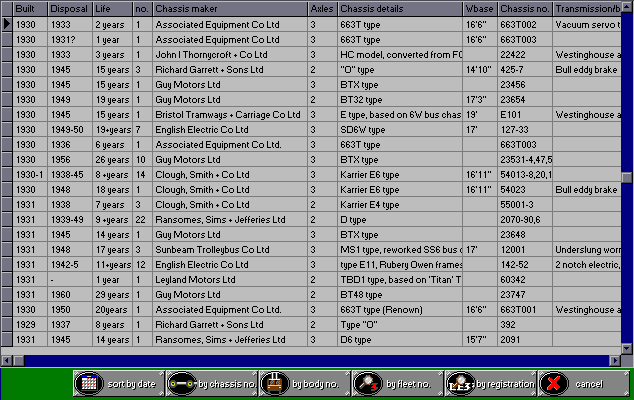The image size is (634, 400).
Task: Click the Disposal column header
Action: coord(70,8)
